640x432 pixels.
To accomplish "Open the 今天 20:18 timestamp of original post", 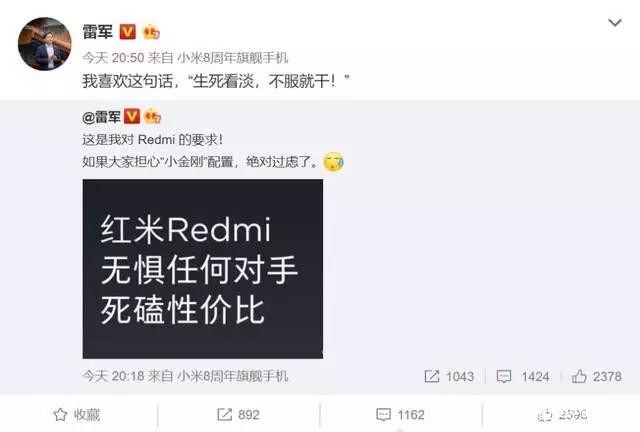I will click(113, 376).
